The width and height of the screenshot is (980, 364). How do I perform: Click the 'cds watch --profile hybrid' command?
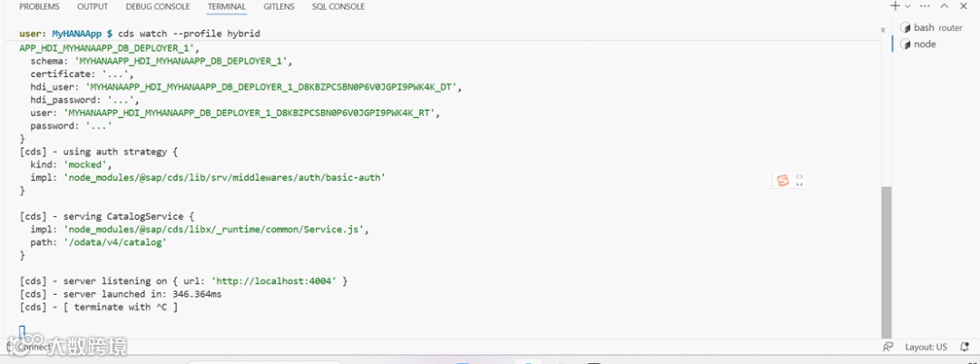(x=190, y=34)
